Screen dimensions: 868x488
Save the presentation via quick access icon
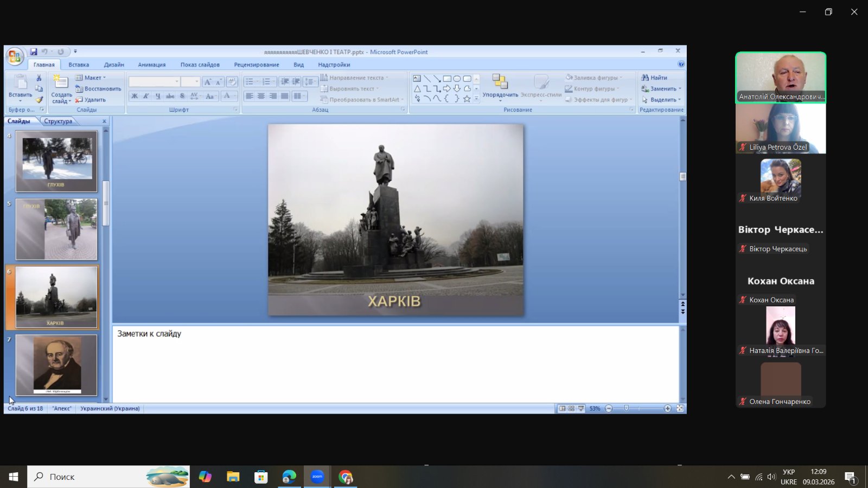(x=34, y=52)
